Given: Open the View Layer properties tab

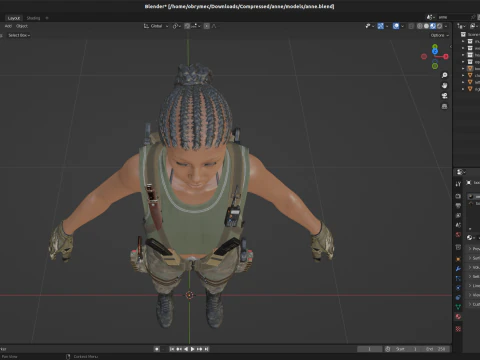Looking at the screenshot, I should click(x=458, y=215).
